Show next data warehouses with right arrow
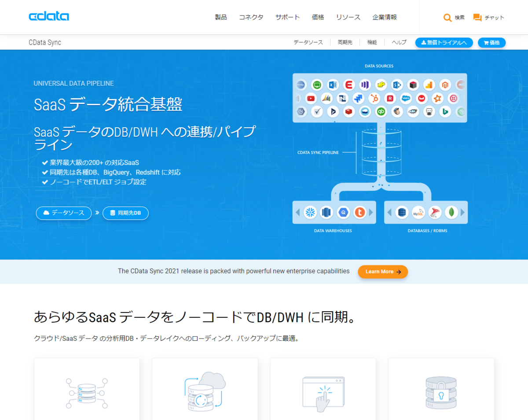The width and height of the screenshot is (528, 420). point(371,213)
